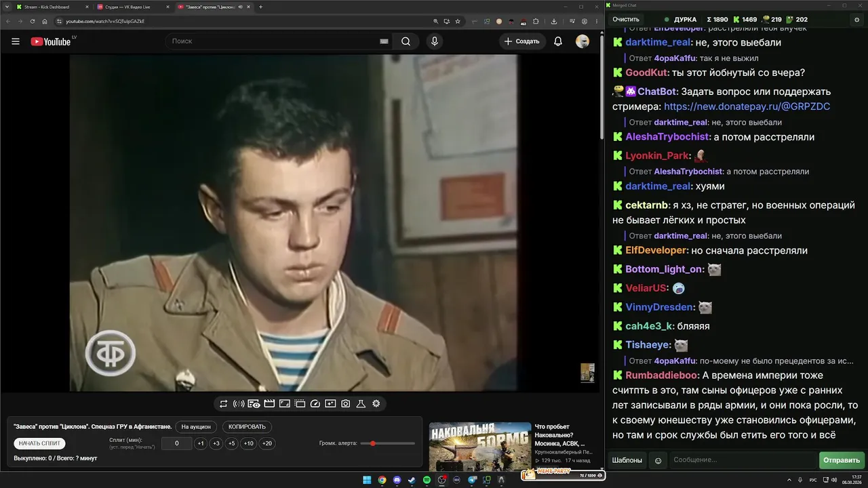868x488 pixels.
Task: Open the browser extensions puzzle menu
Action: (x=536, y=21)
